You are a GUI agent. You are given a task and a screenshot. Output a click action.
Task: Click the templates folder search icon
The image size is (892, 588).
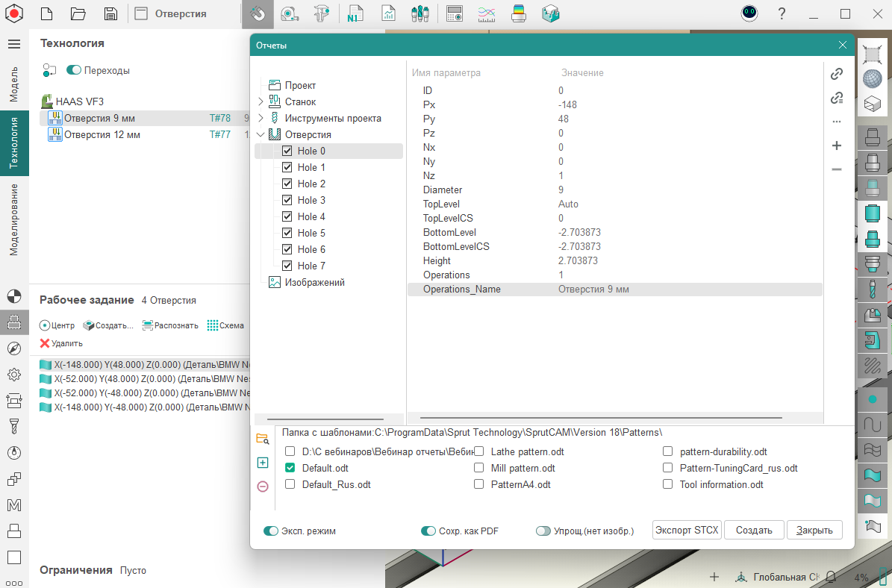262,439
